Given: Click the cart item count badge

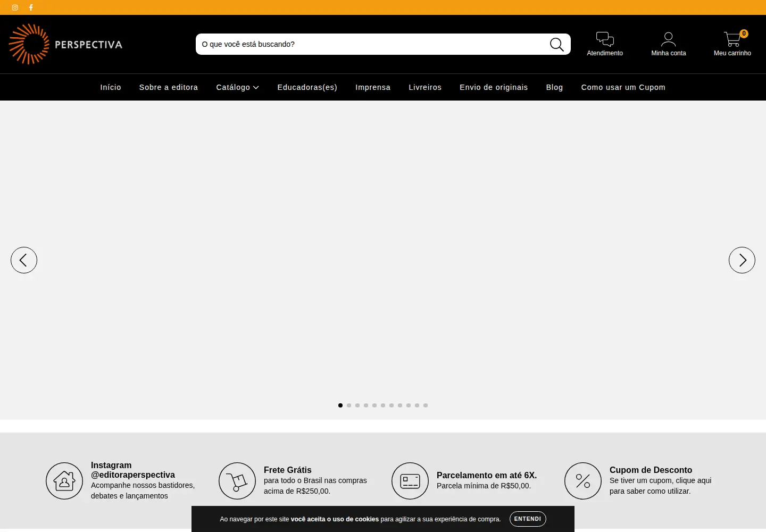Looking at the screenshot, I should point(744,34).
